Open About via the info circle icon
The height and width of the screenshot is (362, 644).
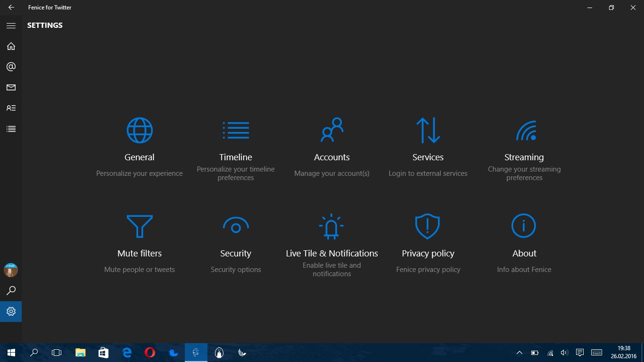(x=524, y=226)
